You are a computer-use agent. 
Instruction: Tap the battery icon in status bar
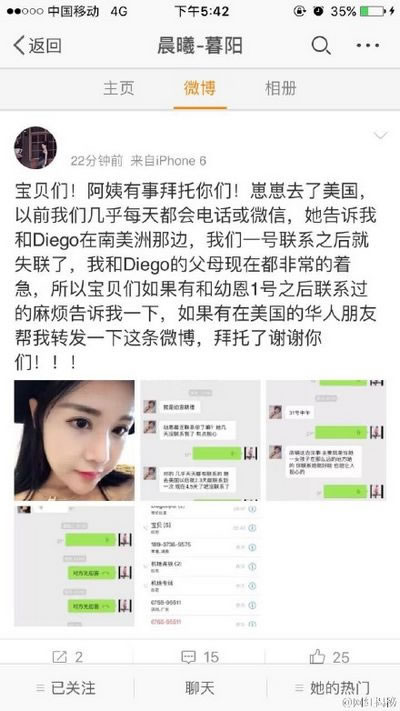[372, 11]
